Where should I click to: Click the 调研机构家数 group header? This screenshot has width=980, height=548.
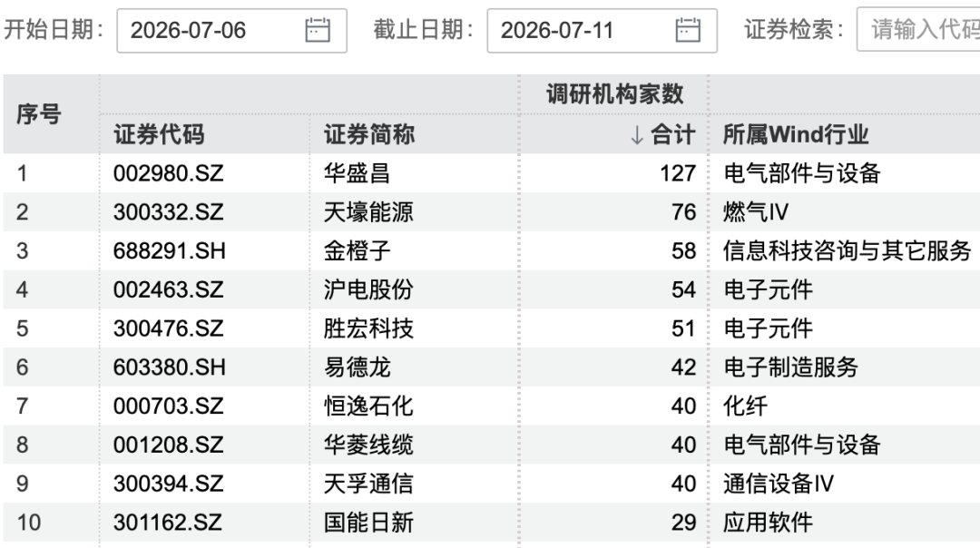[x=615, y=94]
